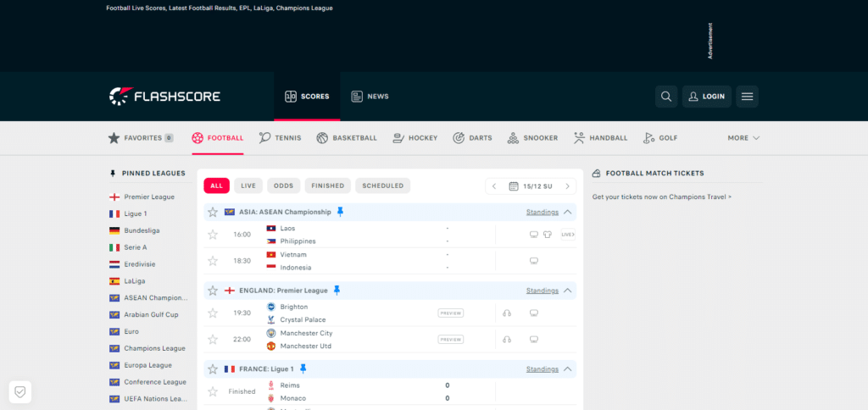Collapse the ASEAN Championship section chevron
The width and height of the screenshot is (868, 410).
(x=567, y=212)
